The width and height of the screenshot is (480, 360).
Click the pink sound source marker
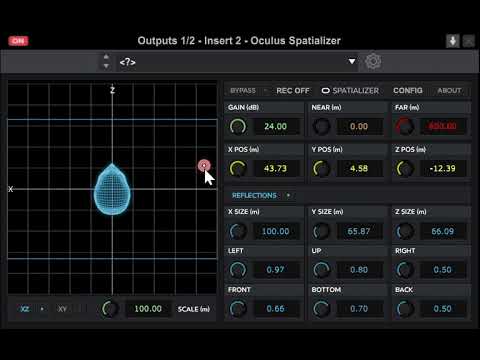pos(204,165)
